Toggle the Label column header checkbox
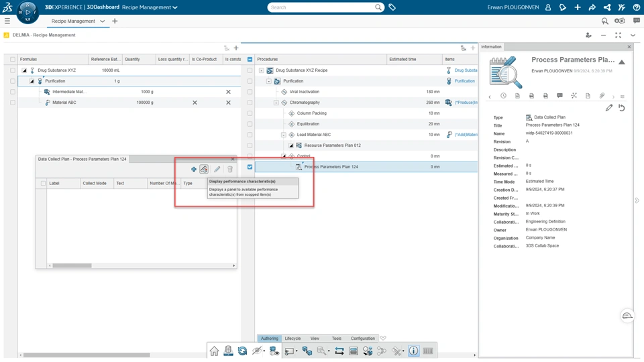This screenshot has width=644, height=362. (43, 183)
